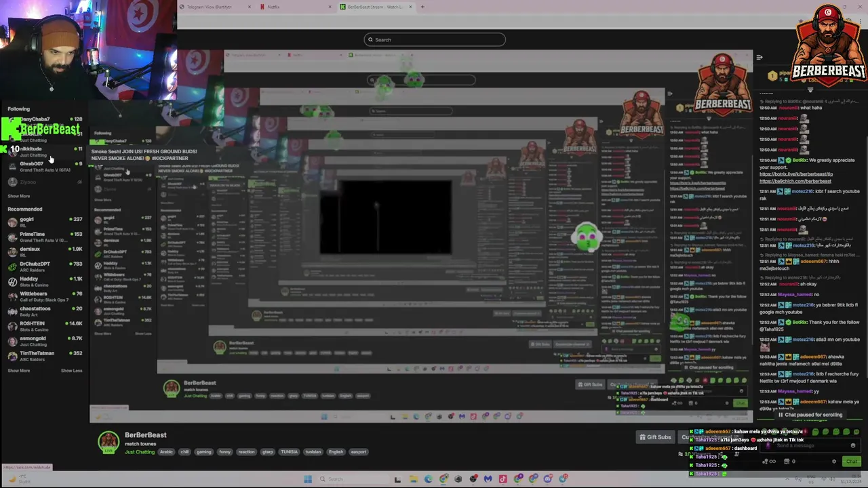The width and height of the screenshot is (868, 488).
Task: Open the emoji picker in chat input
Action: coord(853,445)
